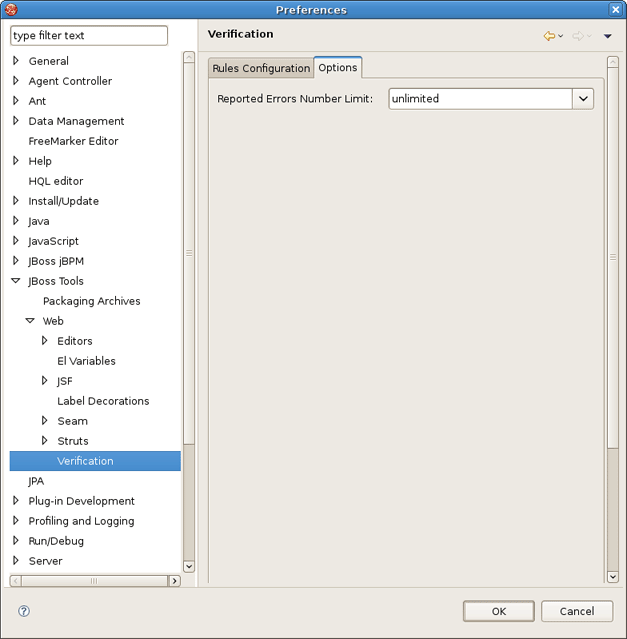Open the view menu triangle icon
This screenshot has height=639, width=627.
607,37
